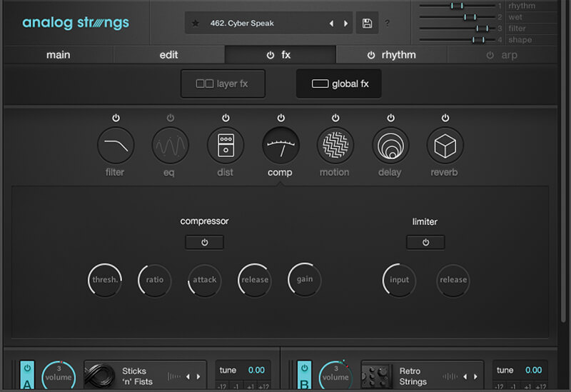Favorite the preset with the star icon
Screen dimensions: 571x392
tap(195, 24)
